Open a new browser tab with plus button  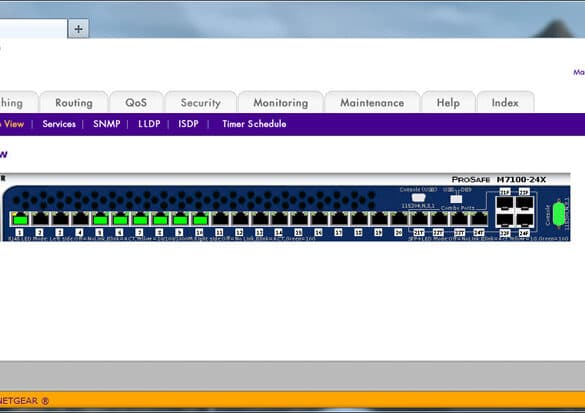pos(78,29)
